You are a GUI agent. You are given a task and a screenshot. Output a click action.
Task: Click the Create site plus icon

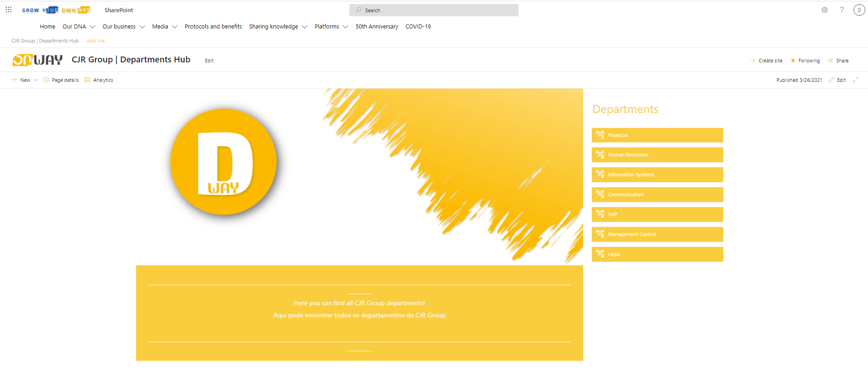[x=753, y=61]
